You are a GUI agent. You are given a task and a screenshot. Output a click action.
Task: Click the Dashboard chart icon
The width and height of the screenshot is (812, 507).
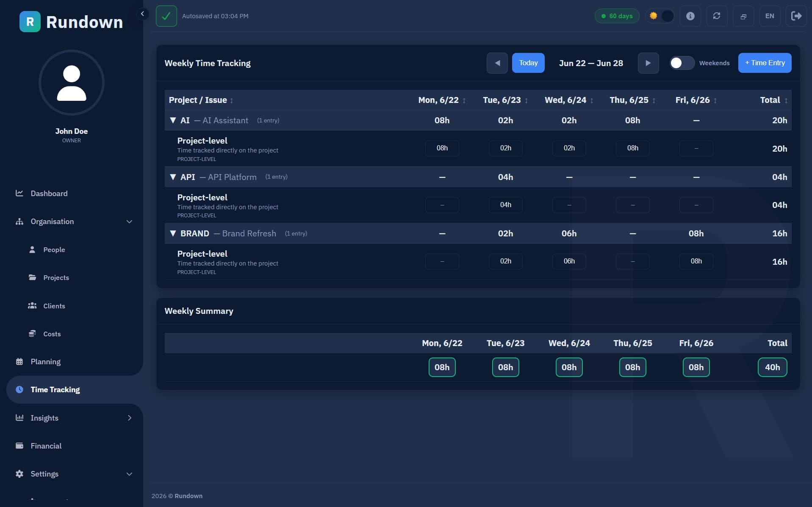[x=19, y=193]
